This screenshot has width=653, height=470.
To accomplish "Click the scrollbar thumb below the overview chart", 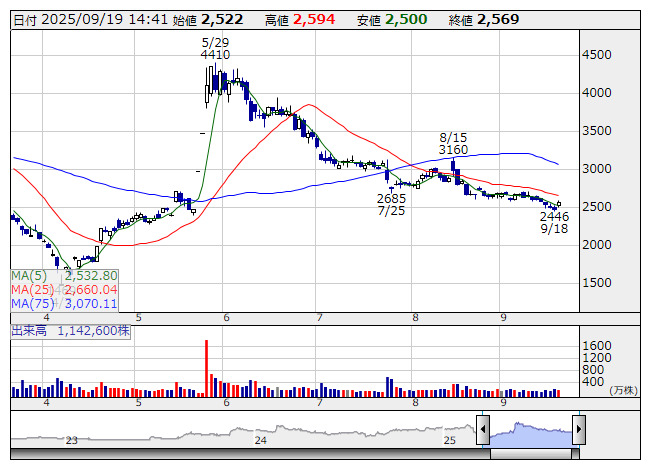I will pyautogui.click(x=531, y=453).
